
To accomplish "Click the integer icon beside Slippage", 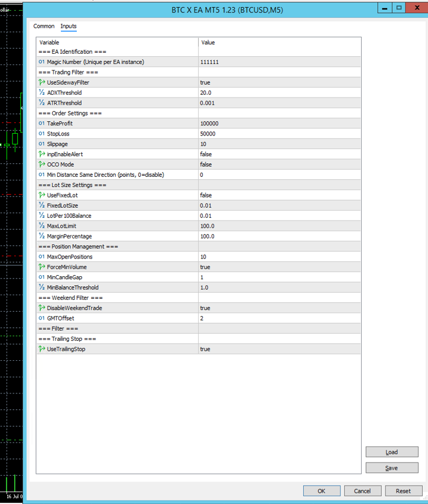I will coord(41,144).
